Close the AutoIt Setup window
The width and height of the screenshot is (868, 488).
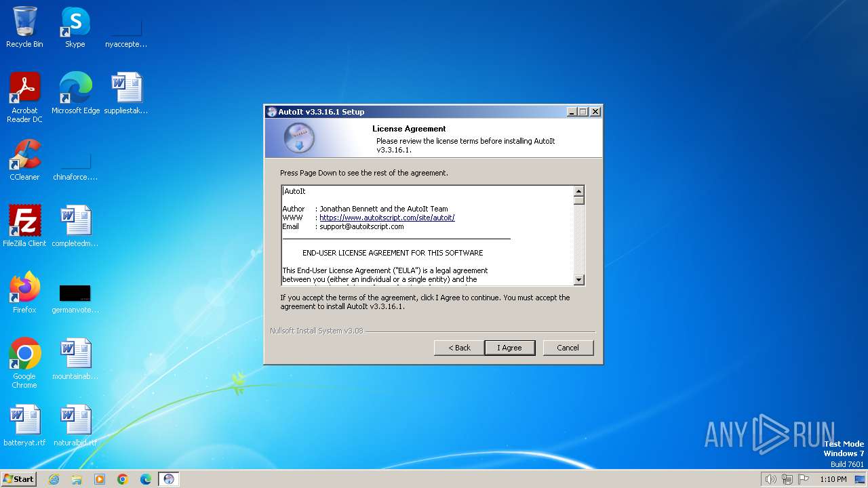[595, 112]
